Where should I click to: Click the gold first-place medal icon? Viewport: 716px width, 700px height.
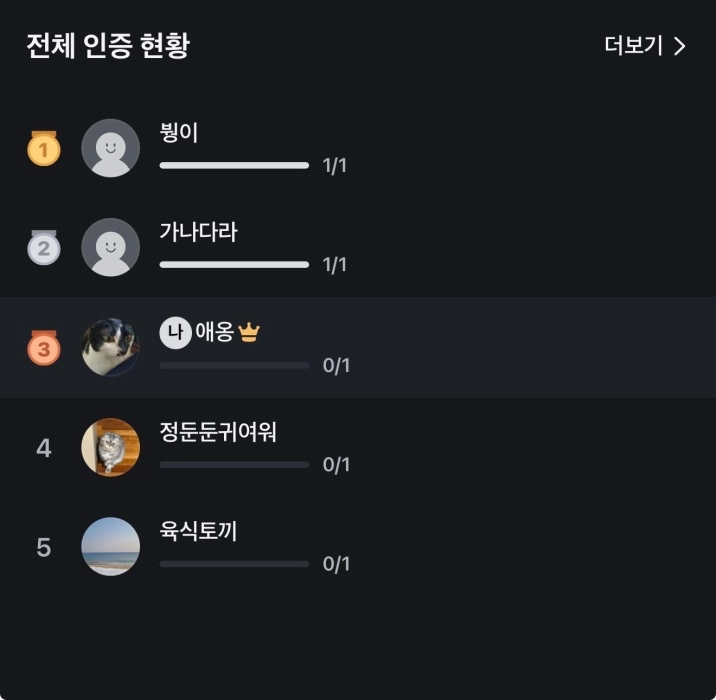(x=43, y=149)
